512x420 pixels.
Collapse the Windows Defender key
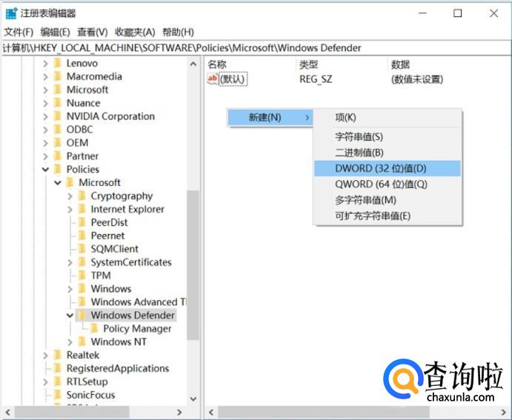[70, 316]
